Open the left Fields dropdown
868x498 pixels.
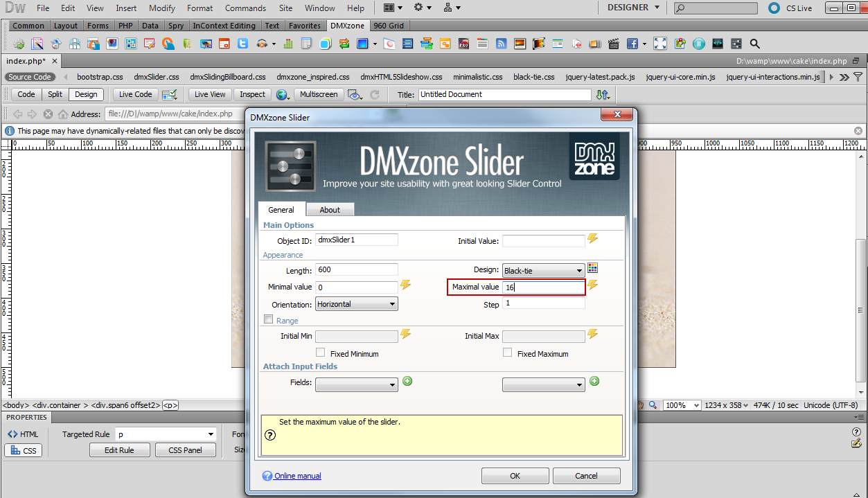[357, 384]
